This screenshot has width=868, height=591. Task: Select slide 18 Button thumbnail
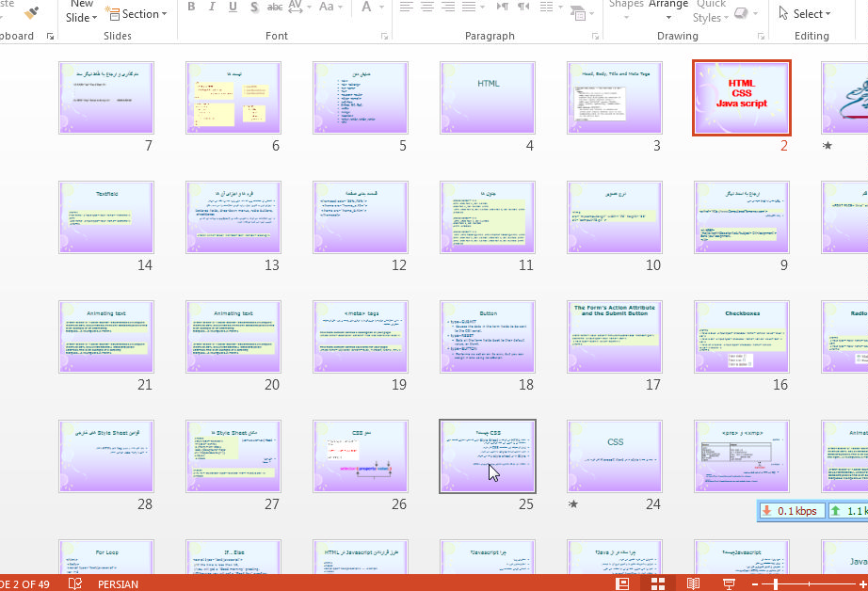(488, 337)
